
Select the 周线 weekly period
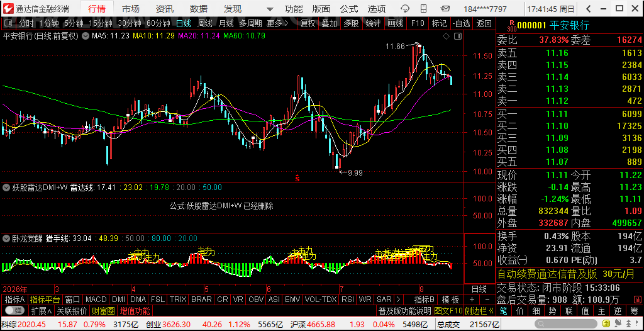coord(205,23)
